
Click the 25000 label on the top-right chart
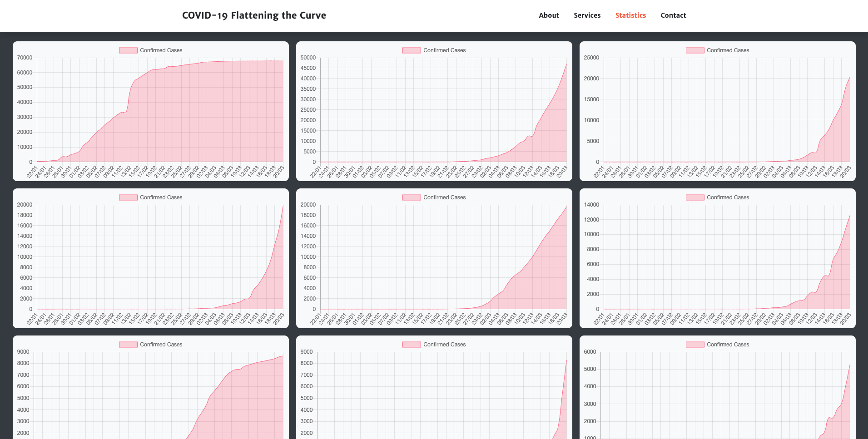click(591, 58)
